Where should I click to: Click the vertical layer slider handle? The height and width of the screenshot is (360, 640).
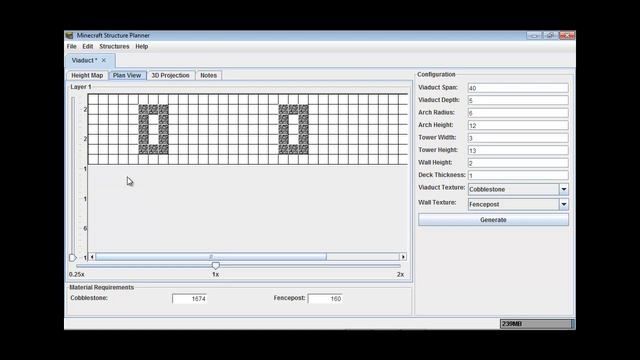point(73,258)
